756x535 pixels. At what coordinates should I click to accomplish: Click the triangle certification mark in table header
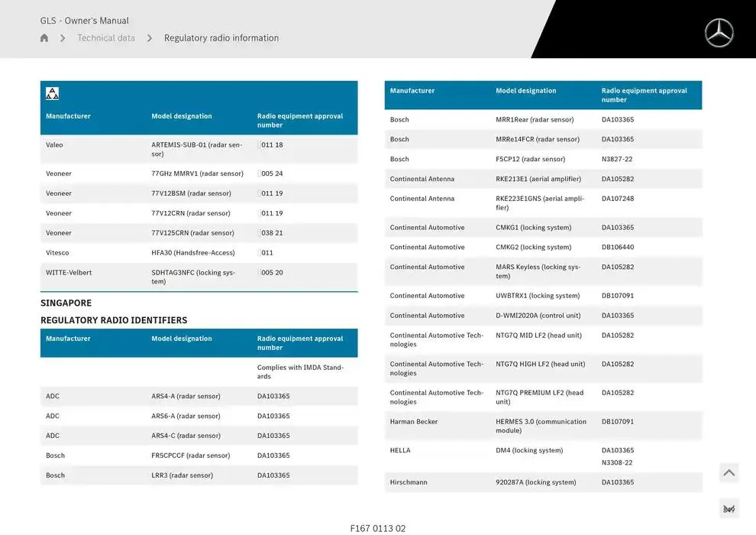(52, 93)
